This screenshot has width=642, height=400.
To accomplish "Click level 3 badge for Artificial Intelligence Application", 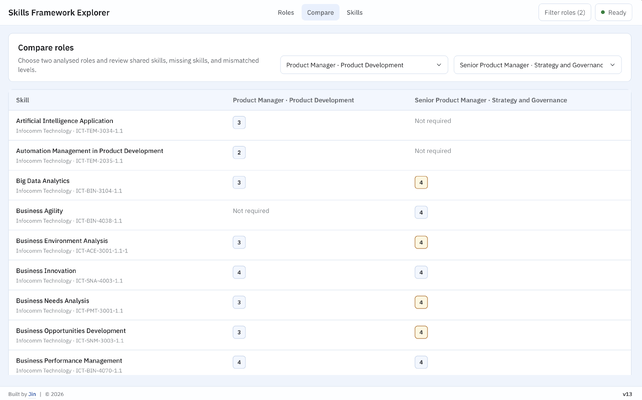I will point(239,122).
